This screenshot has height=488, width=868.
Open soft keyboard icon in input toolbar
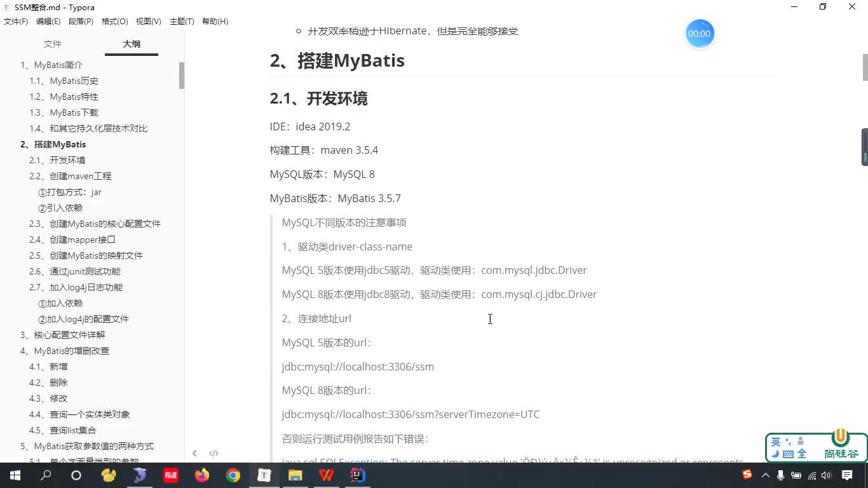[788, 454]
